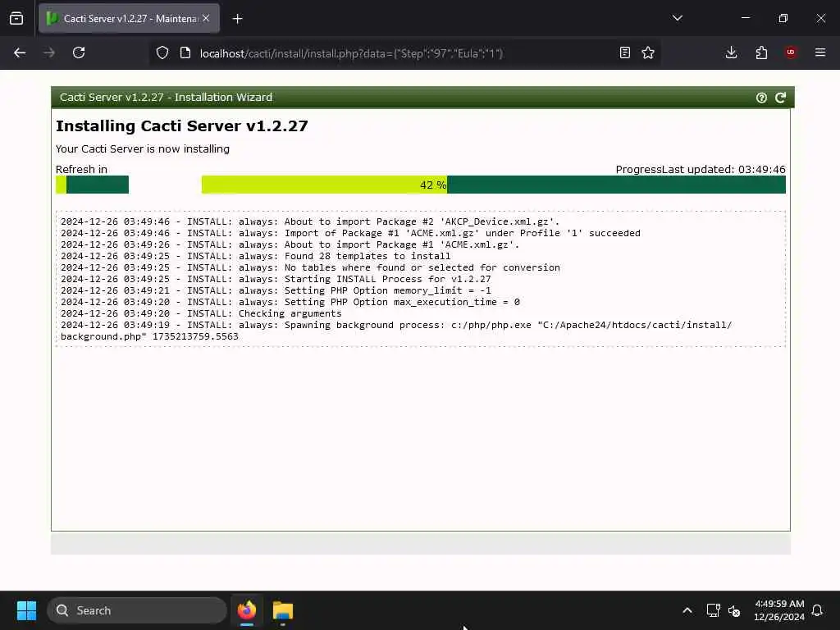Click 'Installing Cacti Server v1.2.27' heading

(181, 126)
